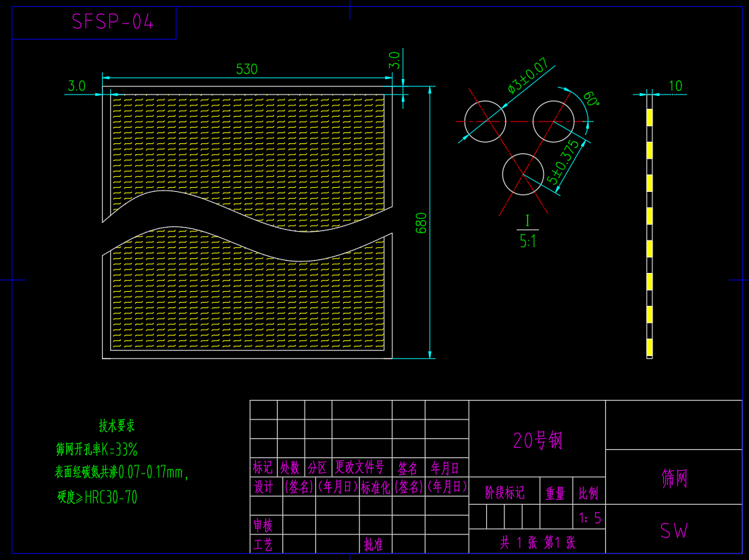This screenshot has width=749, height=560.
Task: Click the 更改文件号 column header
Action: 359,467
